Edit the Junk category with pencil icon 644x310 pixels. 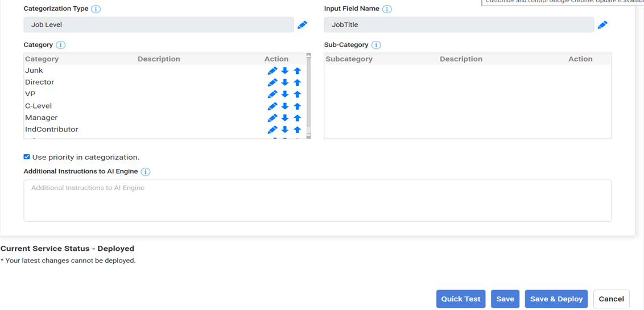273,71
